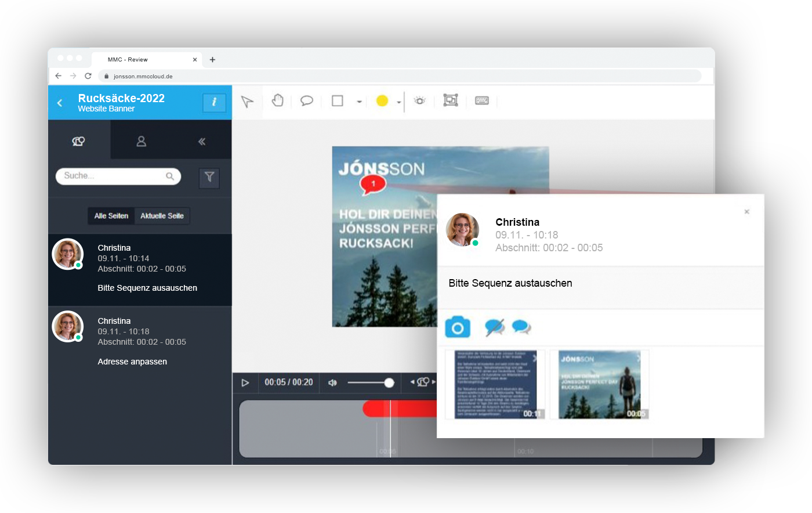Select the rectangle shape tool

338,100
